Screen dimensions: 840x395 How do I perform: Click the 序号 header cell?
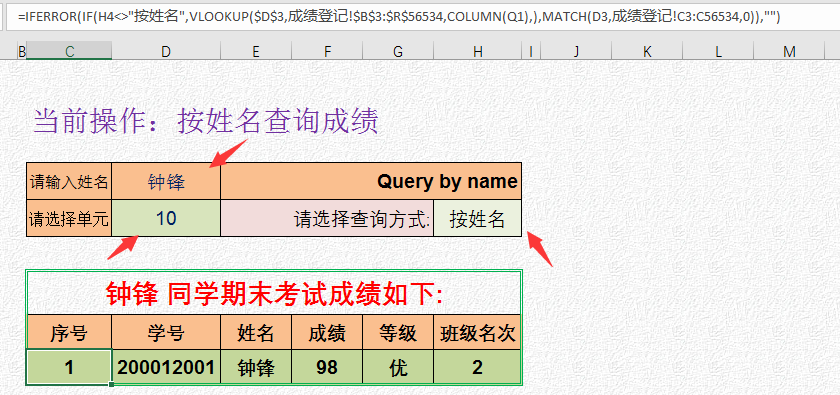tap(69, 332)
